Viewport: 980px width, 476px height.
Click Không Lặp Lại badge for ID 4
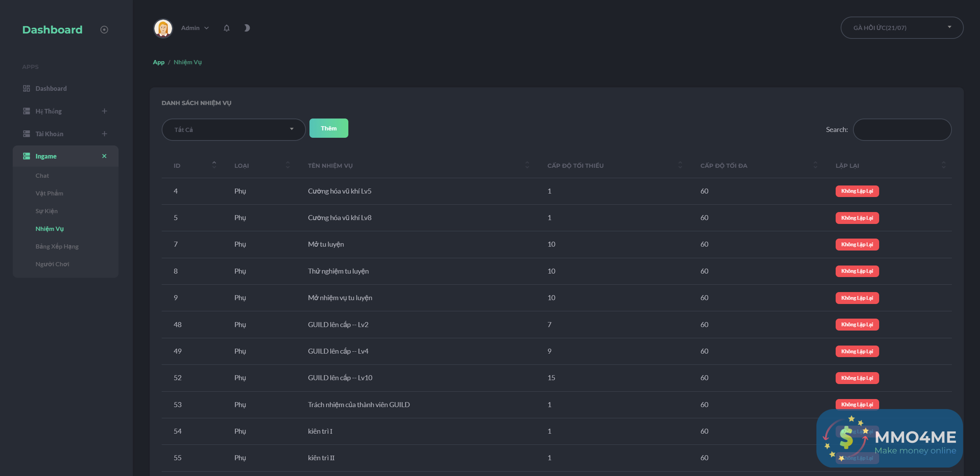857,191
